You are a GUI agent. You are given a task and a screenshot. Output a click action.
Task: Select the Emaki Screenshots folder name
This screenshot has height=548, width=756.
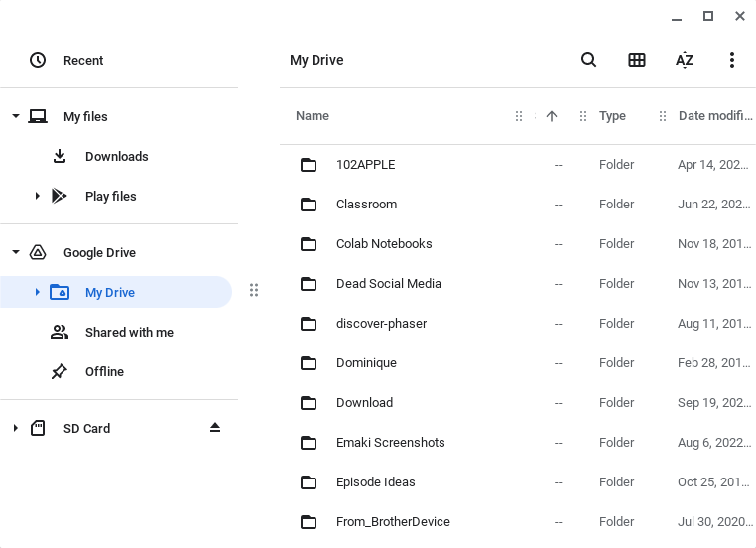[391, 443]
